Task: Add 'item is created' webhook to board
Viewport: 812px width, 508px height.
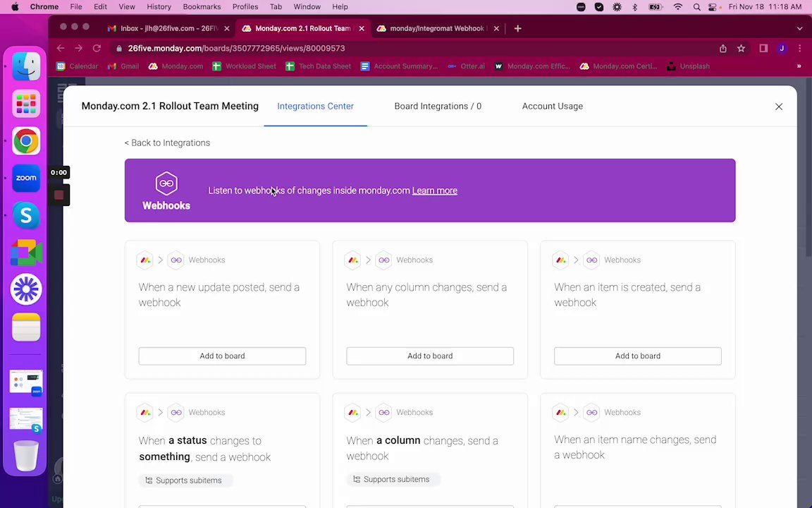Action: 637,356
